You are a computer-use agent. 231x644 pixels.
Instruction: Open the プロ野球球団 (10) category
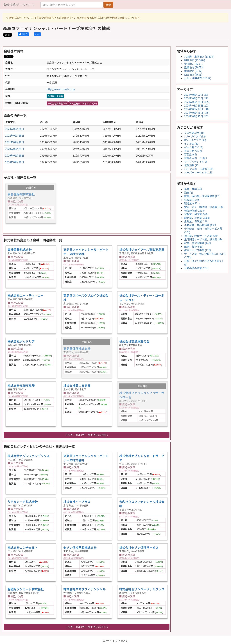click(x=194, y=133)
